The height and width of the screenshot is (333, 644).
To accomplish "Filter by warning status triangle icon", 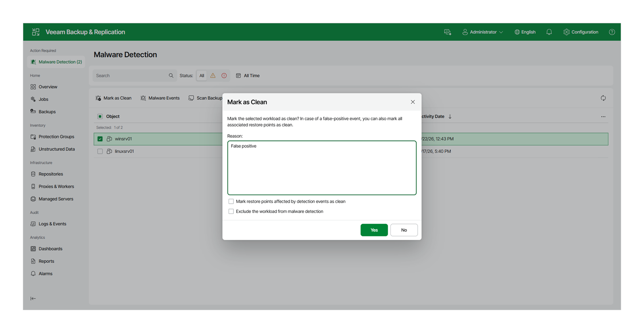I will 213,76.
